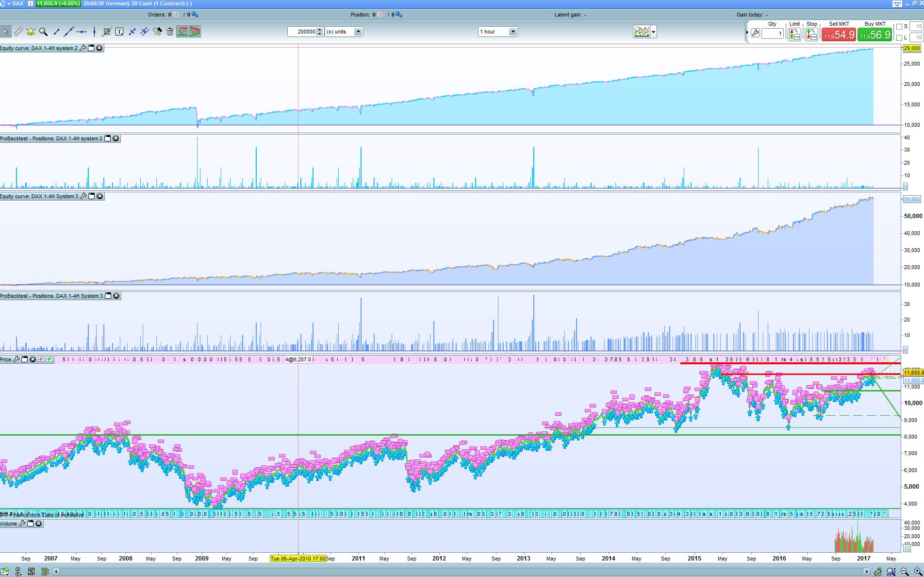Open the Fibonacci retracement drawing tool
Screen dimensions: 924x577
click(x=107, y=32)
